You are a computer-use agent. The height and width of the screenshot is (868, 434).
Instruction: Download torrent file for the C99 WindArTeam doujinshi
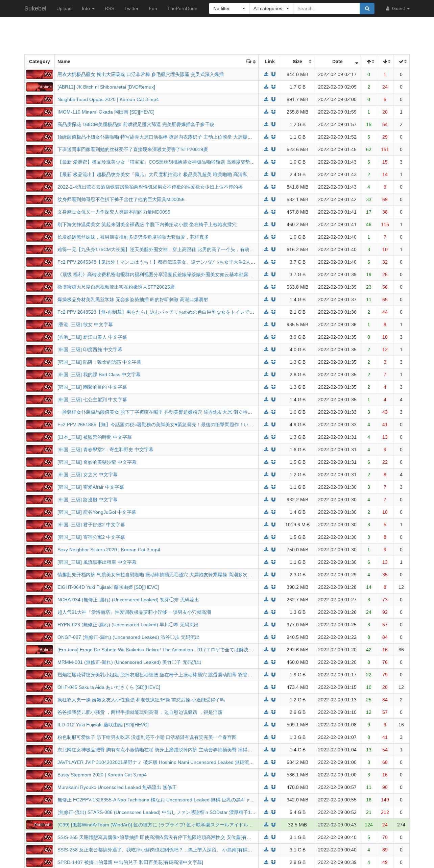tap(266, 825)
